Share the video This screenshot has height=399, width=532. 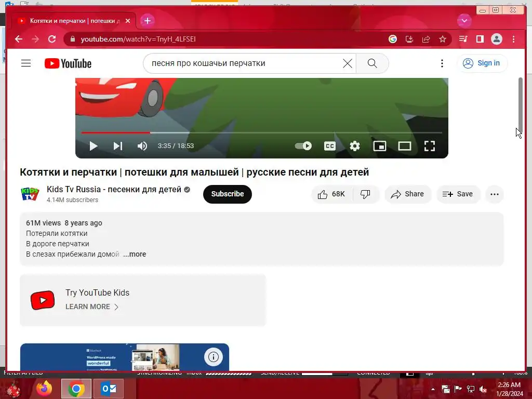[407, 194]
